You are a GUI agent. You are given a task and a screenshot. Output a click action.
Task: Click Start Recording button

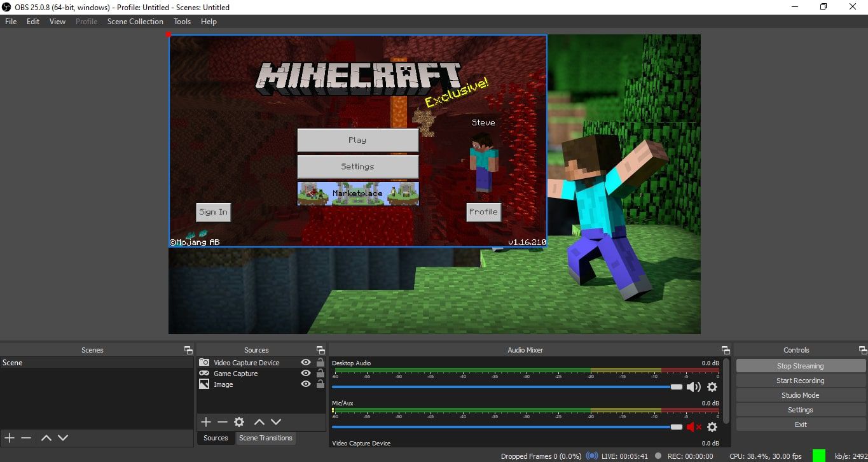pyautogui.click(x=801, y=381)
